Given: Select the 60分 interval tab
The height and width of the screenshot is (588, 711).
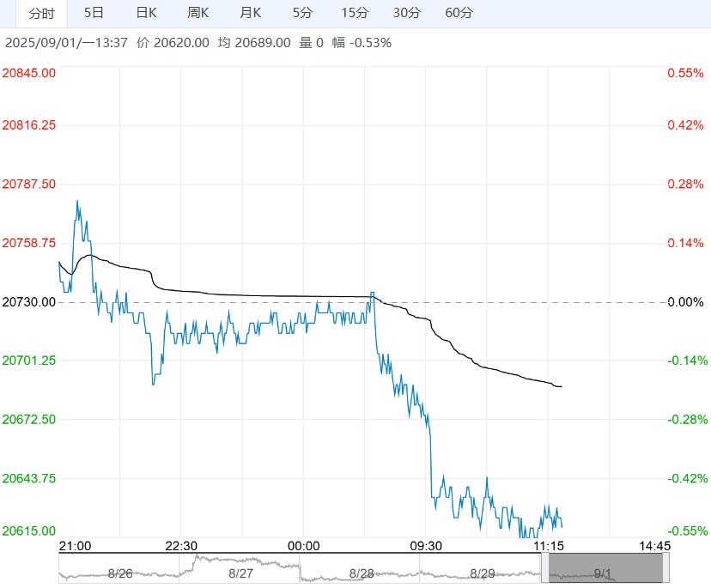Looking at the screenshot, I should pos(459,13).
